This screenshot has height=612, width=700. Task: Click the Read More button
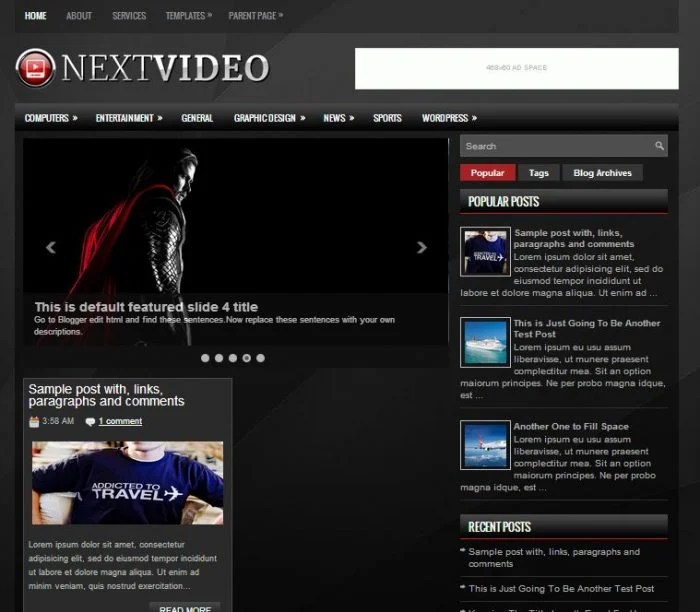185,608
